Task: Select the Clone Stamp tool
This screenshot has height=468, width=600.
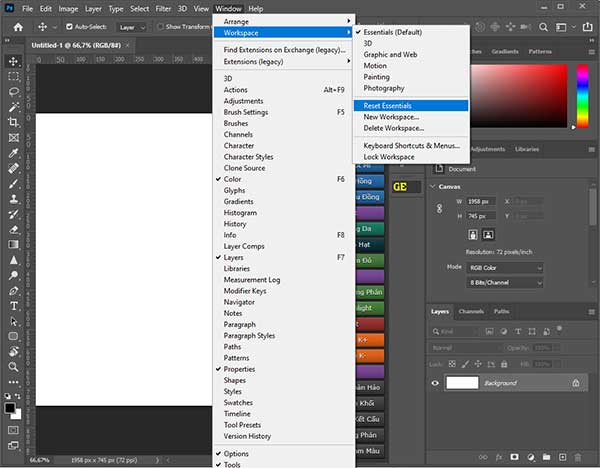Action: click(x=13, y=199)
